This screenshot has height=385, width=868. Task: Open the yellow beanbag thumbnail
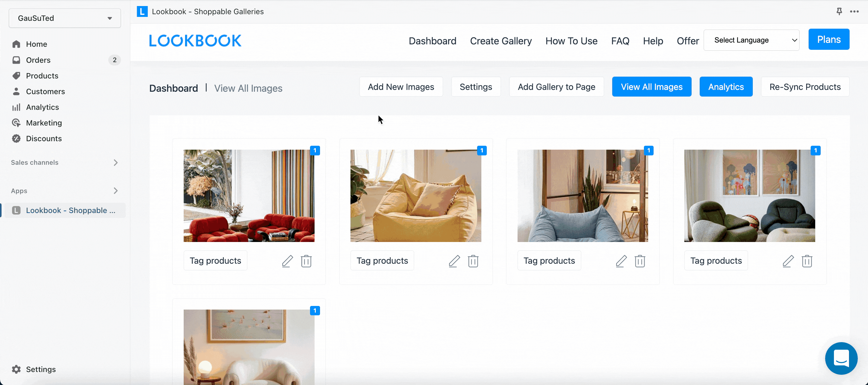tap(416, 196)
